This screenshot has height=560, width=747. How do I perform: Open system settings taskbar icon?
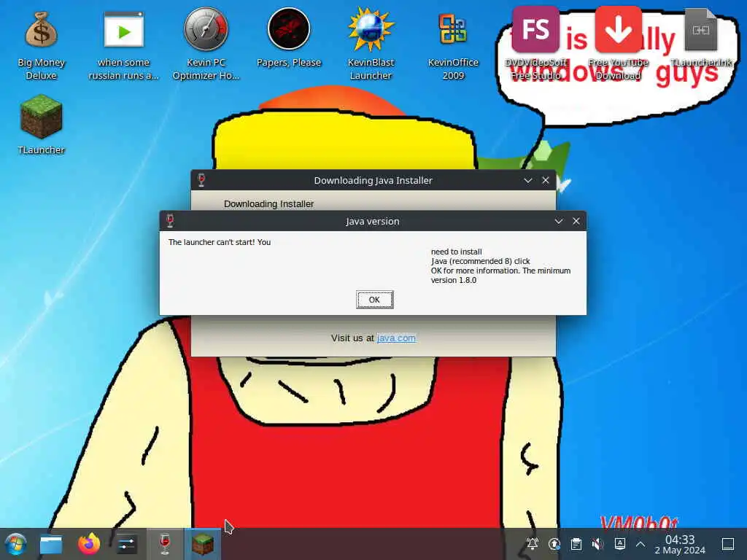[x=126, y=544]
